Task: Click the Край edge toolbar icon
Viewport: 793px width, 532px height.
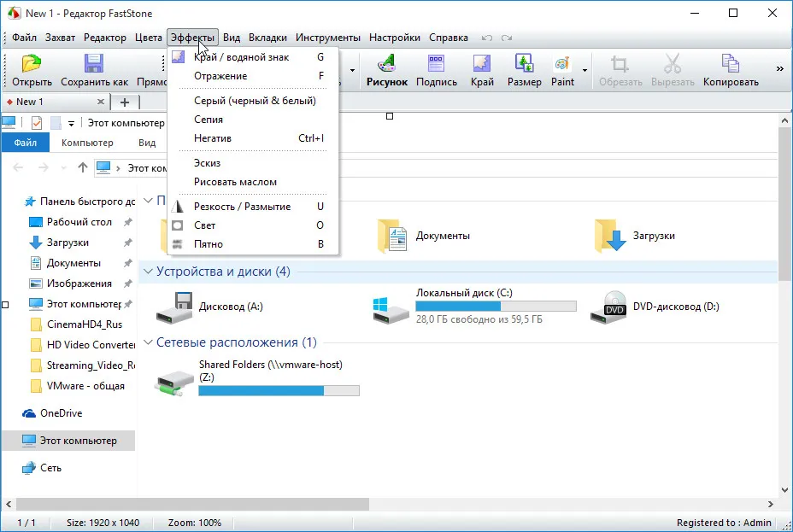Action: coord(482,64)
